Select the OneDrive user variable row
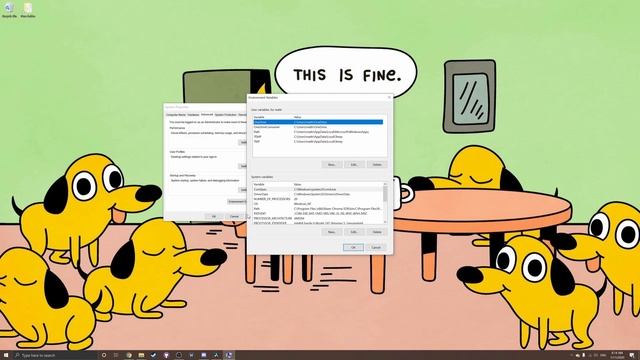Viewport: 640px width, 360px height. coord(318,122)
